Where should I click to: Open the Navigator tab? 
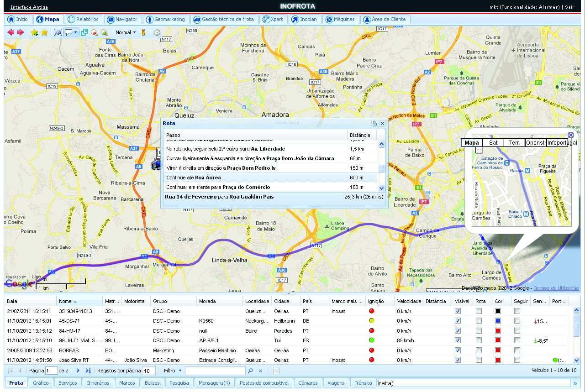tap(122, 19)
